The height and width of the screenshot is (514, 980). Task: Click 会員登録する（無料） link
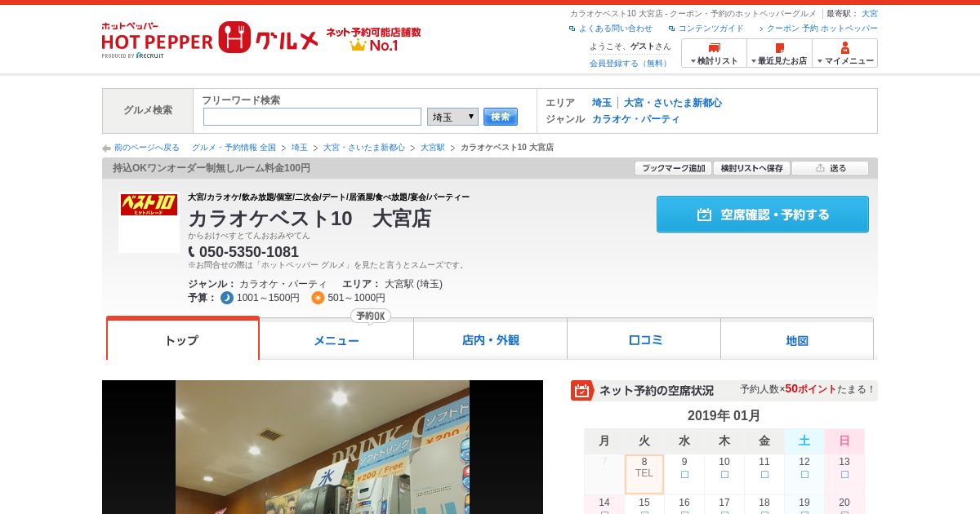point(630,63)
